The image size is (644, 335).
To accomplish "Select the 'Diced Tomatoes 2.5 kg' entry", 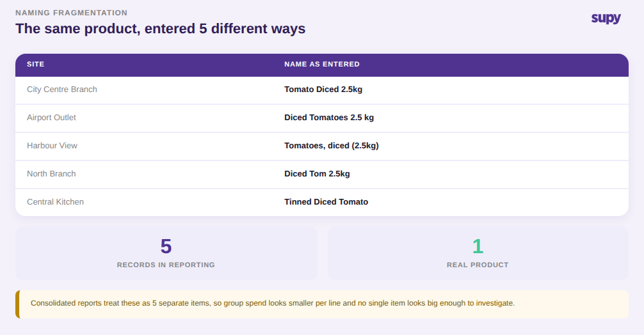I will 329,117.
